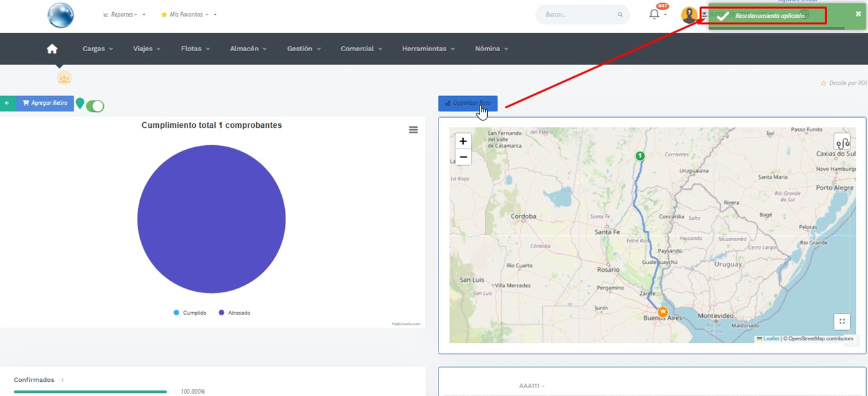Open the Almacén menu
868x396 pixels.
click(248, 49)
